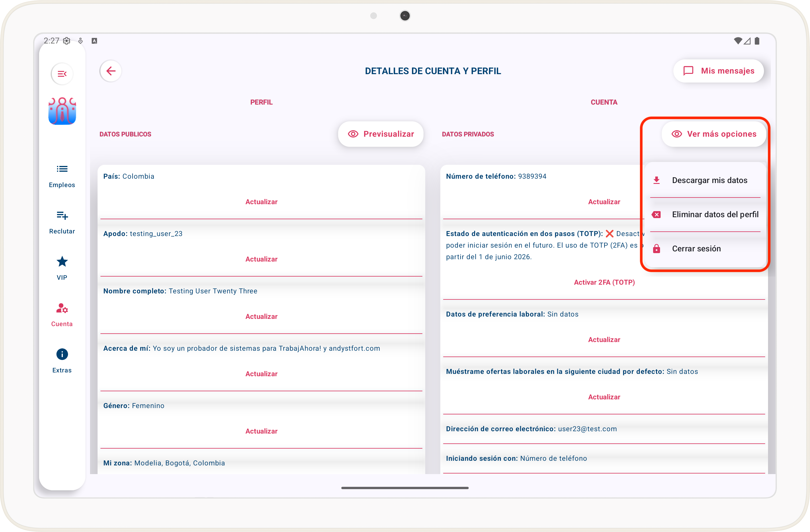Image resolution: width=810 pixels, height=532 pixels.
Task: Open Extras info icon
Action: pos(62,354)
